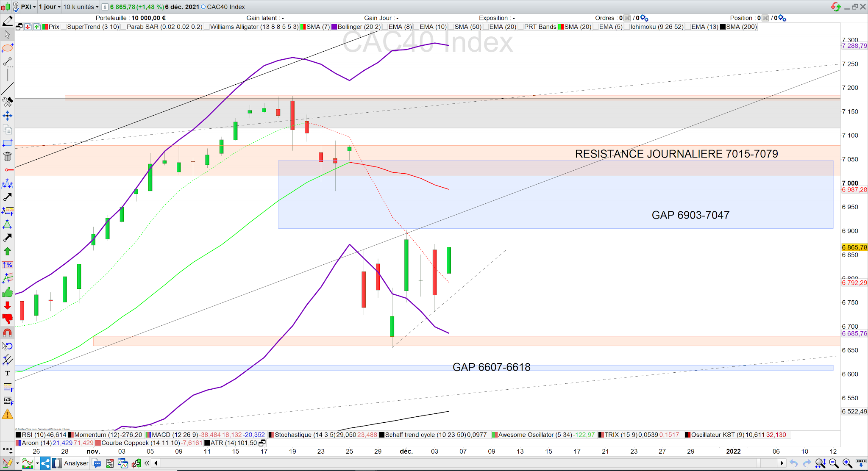This screenshot has width=868, height=471.
Task: Toggle the Parab SAR indicator checkbox
Action: [123, 27]
